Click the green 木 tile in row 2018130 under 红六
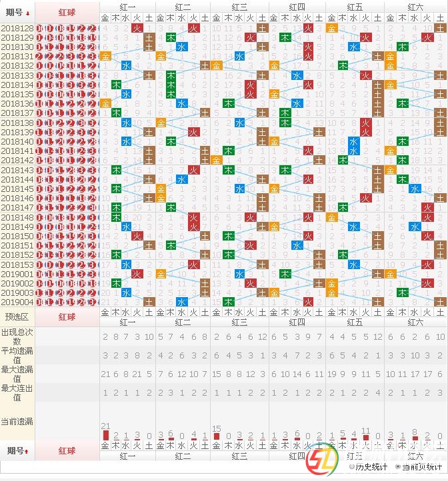Viewport: 448px width, 481px height. [x=402, y=47]
